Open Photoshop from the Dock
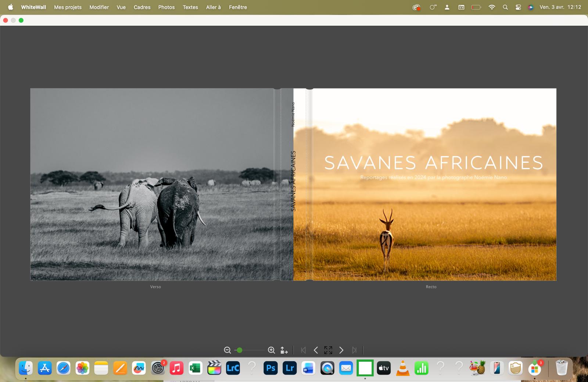Image resolution: width=588 pixels, height=382 pixels. [271, 368]
